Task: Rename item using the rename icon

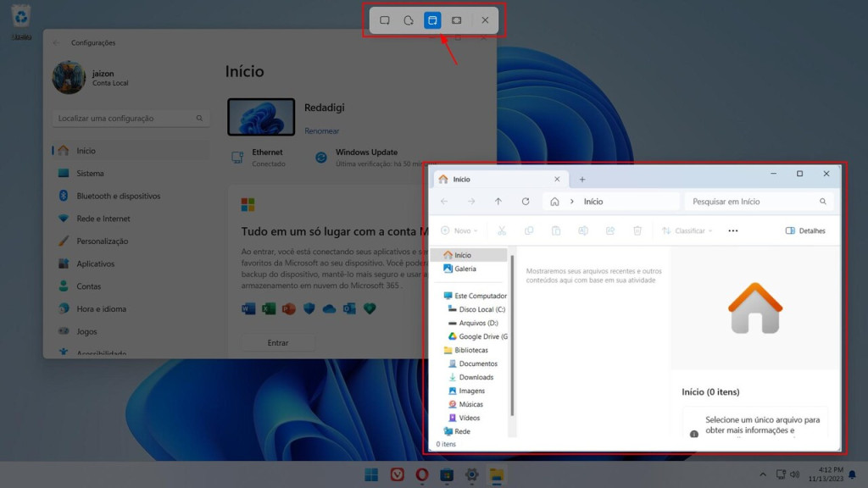Action: point(583,230)
